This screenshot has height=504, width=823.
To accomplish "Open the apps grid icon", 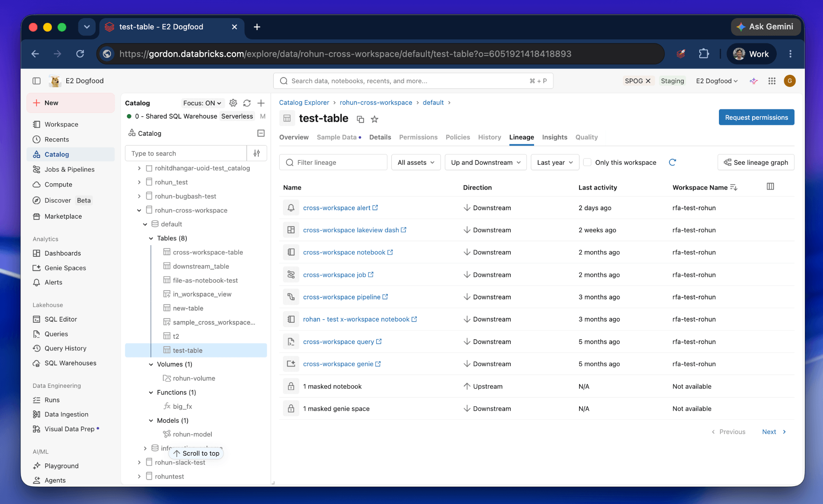I will [x=772, y=81].
